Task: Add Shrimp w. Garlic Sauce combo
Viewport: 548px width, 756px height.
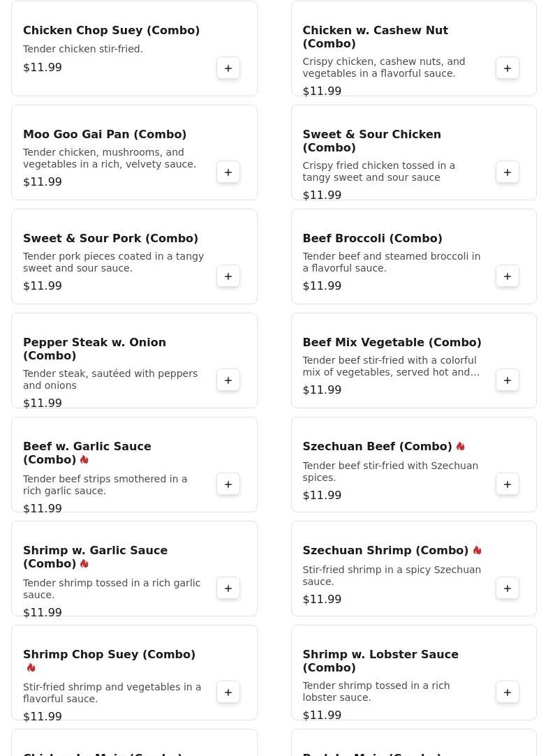Action: click(x=228, y=588)
